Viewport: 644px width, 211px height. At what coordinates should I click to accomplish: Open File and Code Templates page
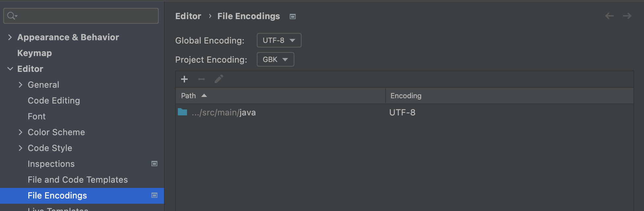tap(78, 180)
